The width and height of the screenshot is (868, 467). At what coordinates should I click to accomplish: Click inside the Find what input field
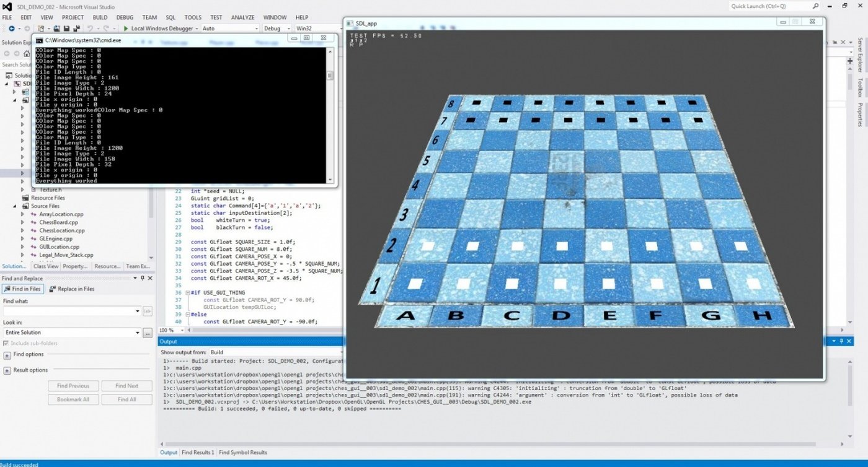68,311
